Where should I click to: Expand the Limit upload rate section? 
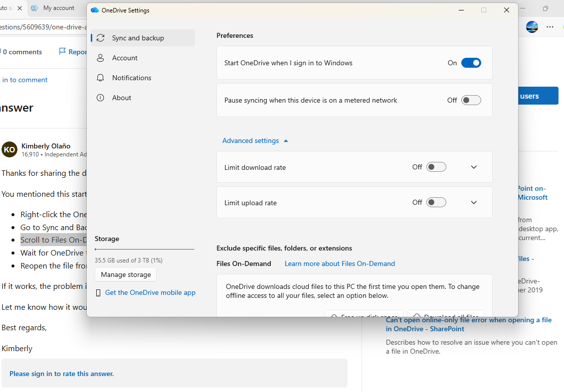point(473,202)
